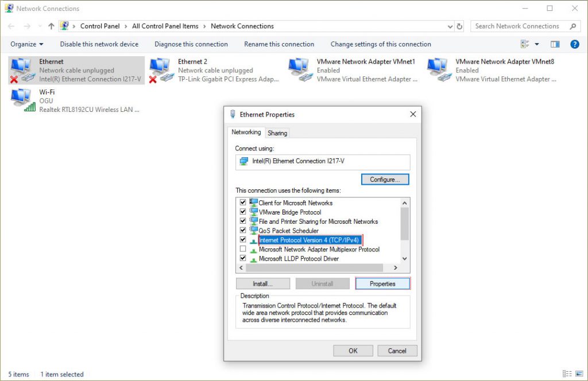This screenshot has height=381, width=588.
Task: Open the Organize dropdown menu
Action: point(26,44)
